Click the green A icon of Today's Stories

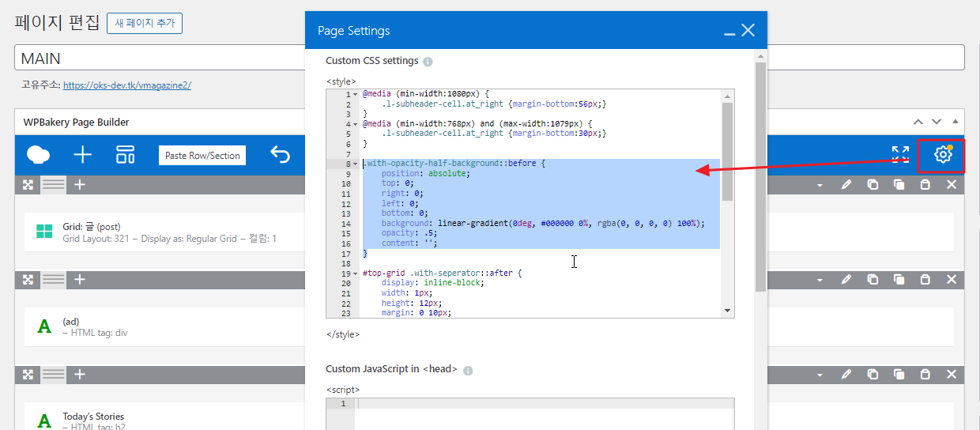[45, 421]
